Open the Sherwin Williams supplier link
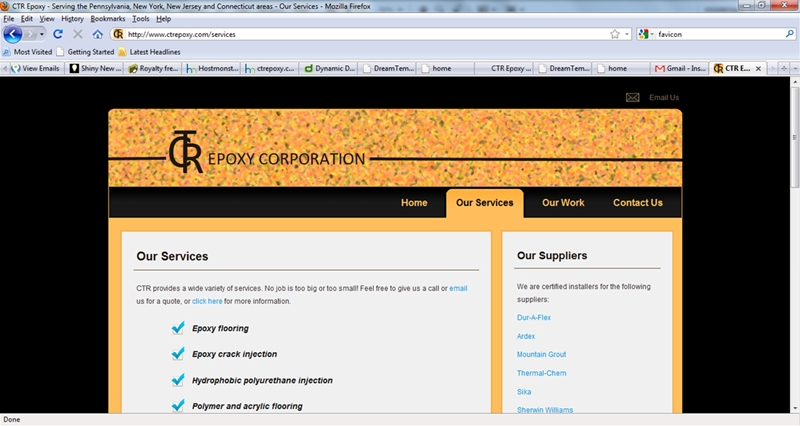800x426 pixels. click(545, 410)
